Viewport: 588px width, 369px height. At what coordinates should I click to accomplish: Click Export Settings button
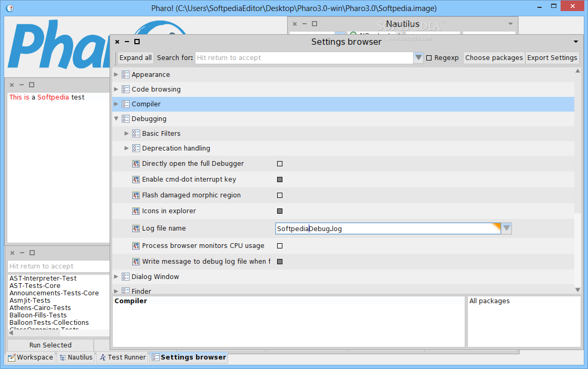click(x=552, y=58)
